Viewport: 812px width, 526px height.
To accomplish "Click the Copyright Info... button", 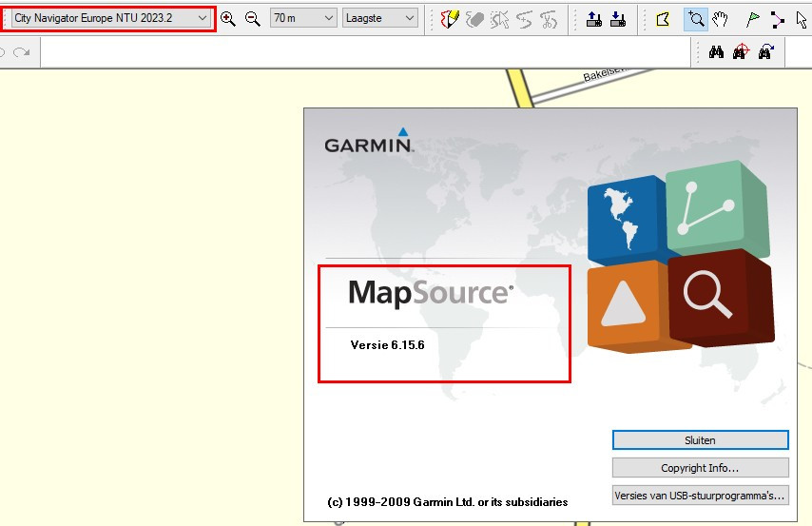I will (x=700, y=468).
